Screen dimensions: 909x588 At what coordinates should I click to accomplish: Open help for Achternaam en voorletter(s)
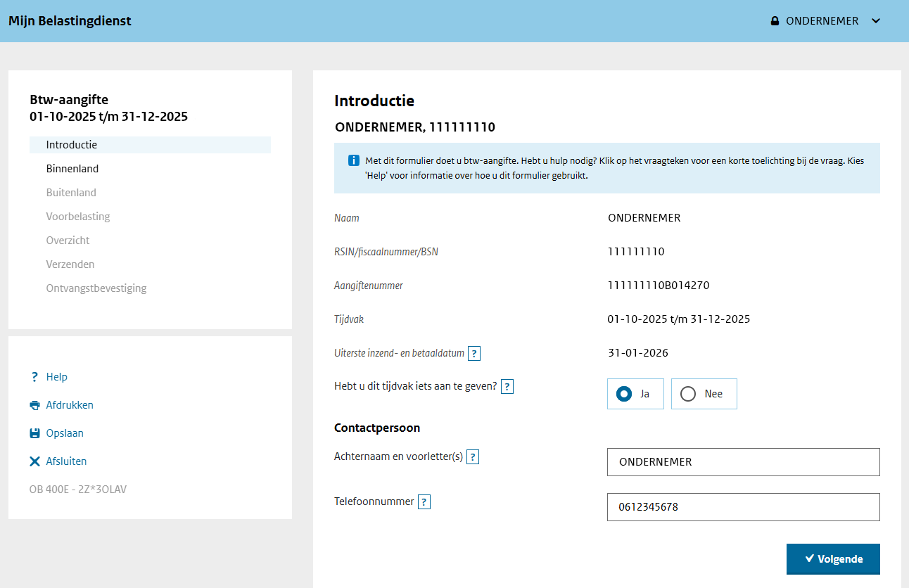[472, 456]
